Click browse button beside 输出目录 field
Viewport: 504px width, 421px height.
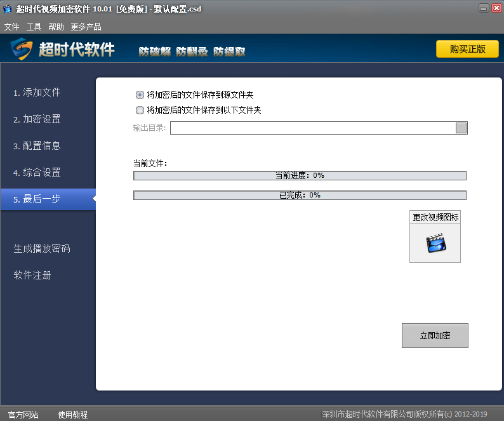click(461, 128)
